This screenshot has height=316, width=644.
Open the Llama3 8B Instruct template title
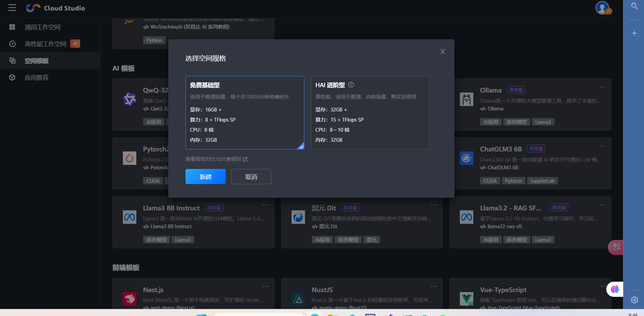pyautogui.click(x=171, y=208)
